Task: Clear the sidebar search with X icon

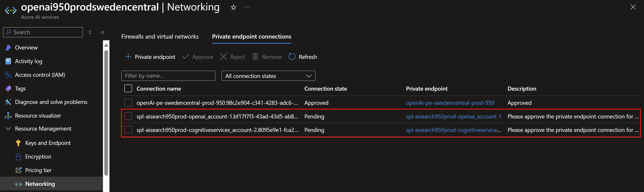Action: [90, 32]
